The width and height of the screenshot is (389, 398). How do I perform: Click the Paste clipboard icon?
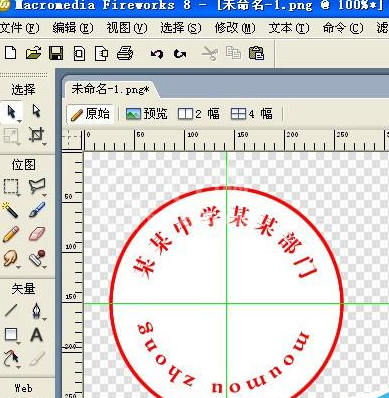pos(256,53)
